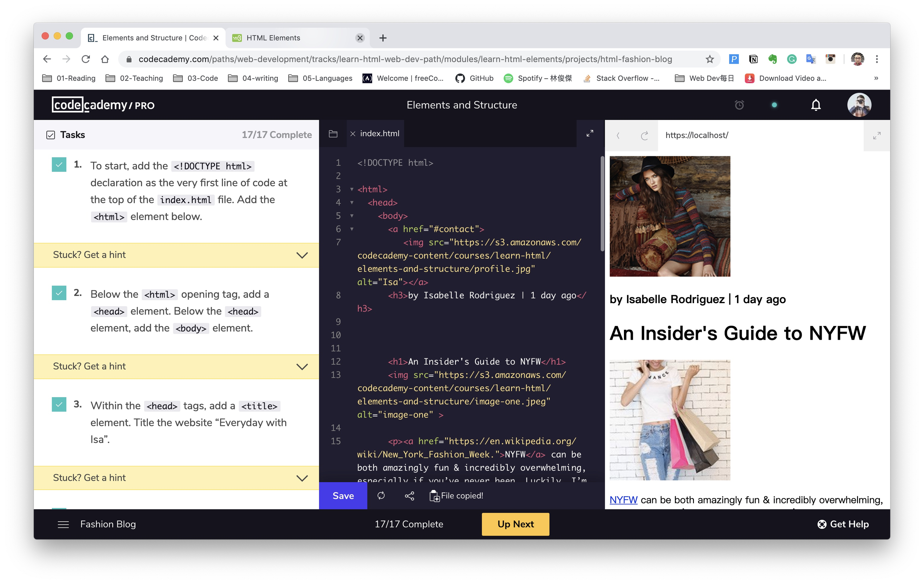Image resolution: width=924 pixels, height=584 pixels.
Task: Click the reset code refresh icon
Action: pyautogui.click(x=381, y=496)
